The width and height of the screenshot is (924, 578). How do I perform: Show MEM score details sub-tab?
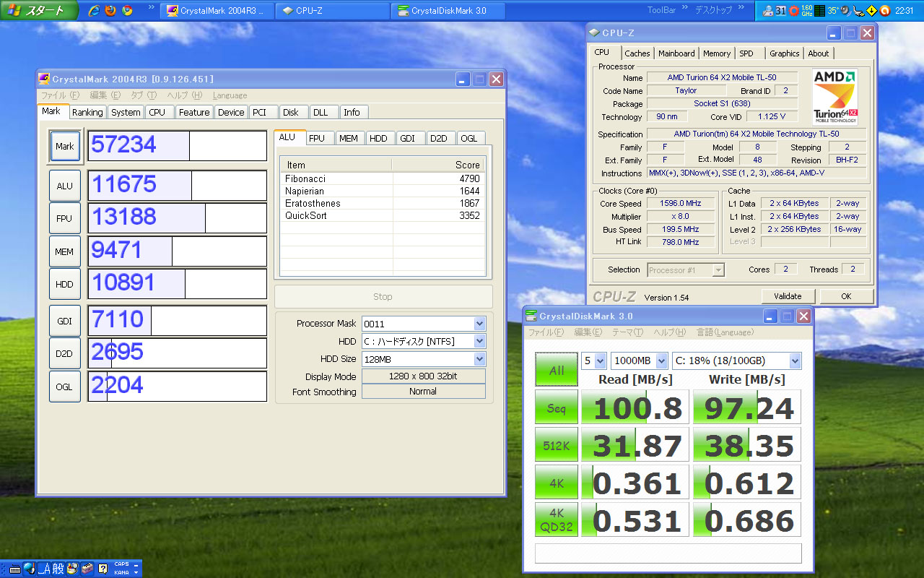click(349, 138)
